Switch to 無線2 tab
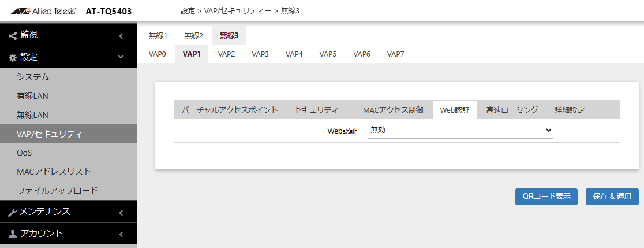644x248 pixels. 194,35
